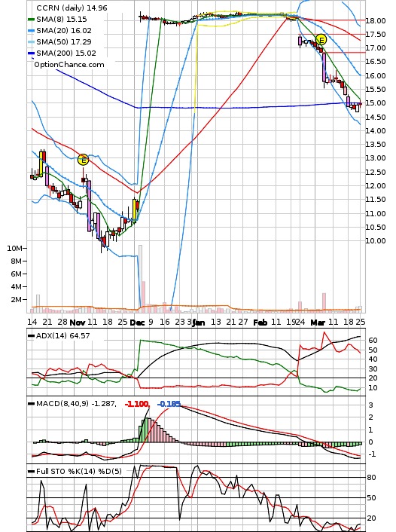Click the SMA(20) 16.02 legend entry
Image resolution: width=396 pixels, height=532 pixels.
(64, 31)
